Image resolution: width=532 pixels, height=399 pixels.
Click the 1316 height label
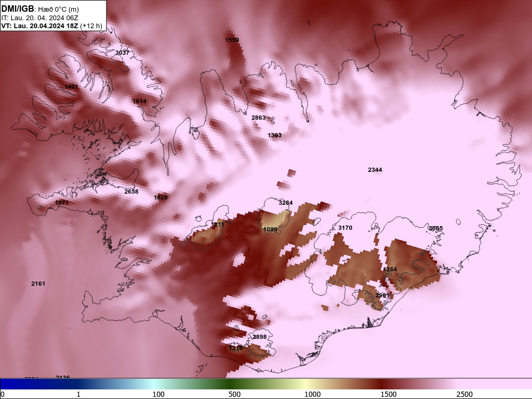[236, 348]
